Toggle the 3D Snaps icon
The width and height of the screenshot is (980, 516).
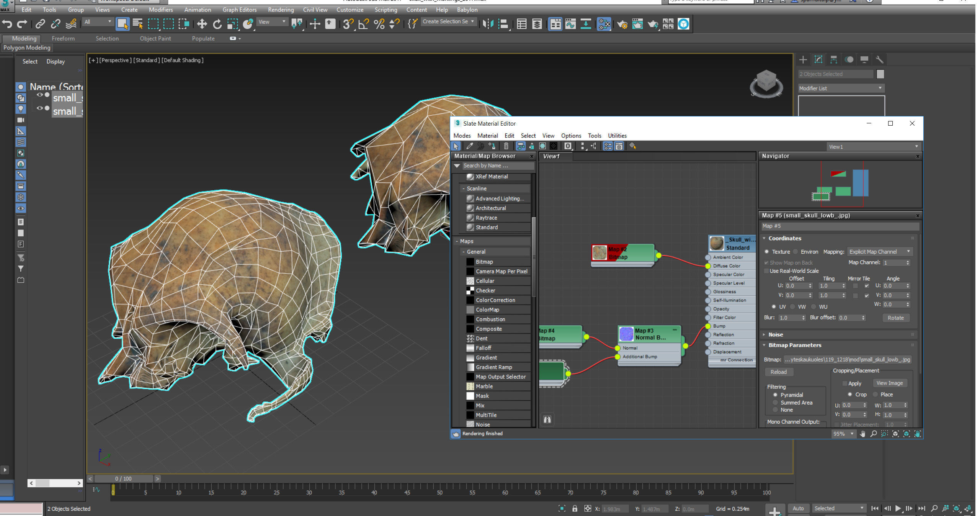348,24
